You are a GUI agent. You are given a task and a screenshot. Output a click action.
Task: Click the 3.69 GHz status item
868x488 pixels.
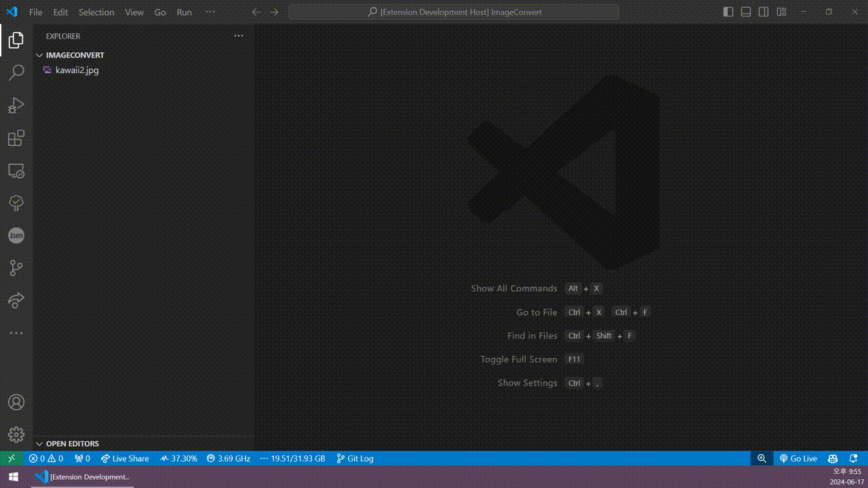tap(229, 458)
